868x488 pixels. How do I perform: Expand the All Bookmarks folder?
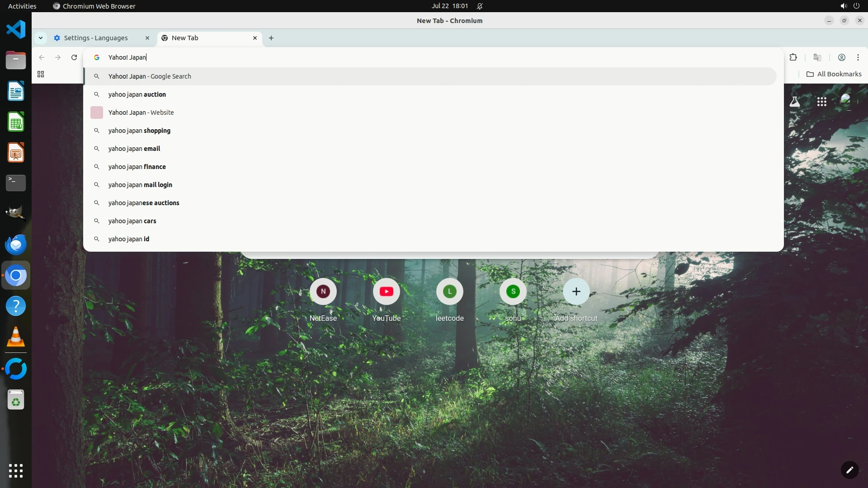[834, 74]
